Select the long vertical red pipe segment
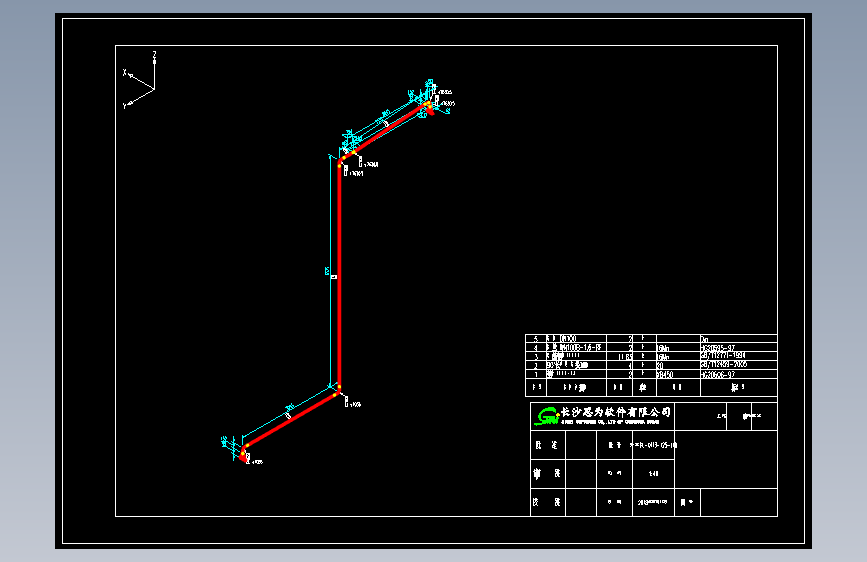This screenshot has height=562, width=867. pos(339,275)
